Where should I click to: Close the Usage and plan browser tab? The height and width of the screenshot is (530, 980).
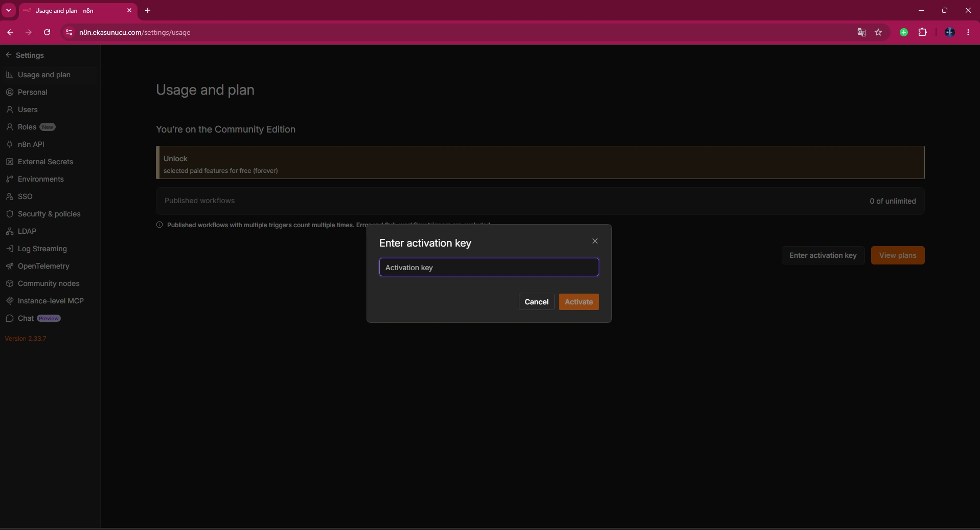pyautogui.click(x=129, y=10)
